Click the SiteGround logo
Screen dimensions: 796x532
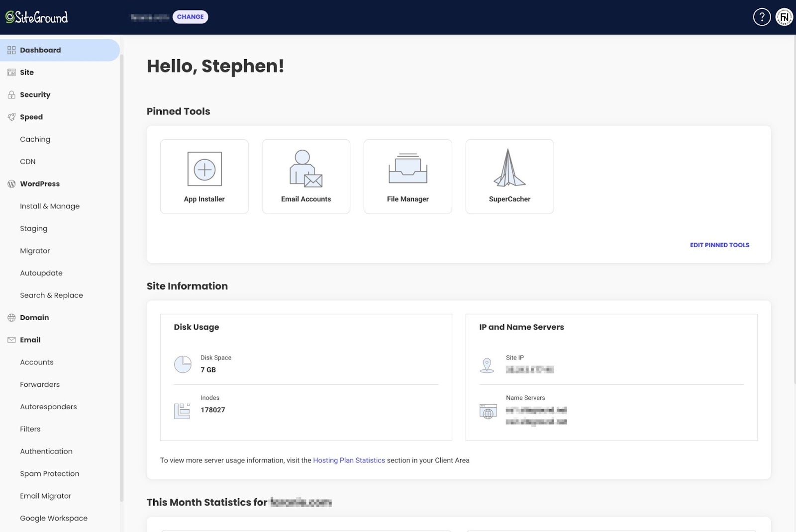click(x=36, y=17)
